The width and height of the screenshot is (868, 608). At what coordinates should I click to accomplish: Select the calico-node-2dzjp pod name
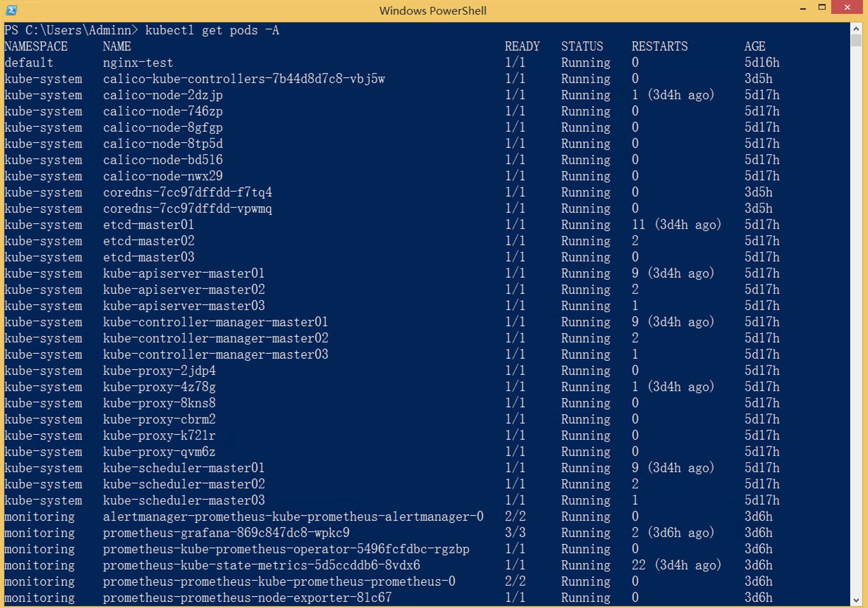[x=163, y=95]
